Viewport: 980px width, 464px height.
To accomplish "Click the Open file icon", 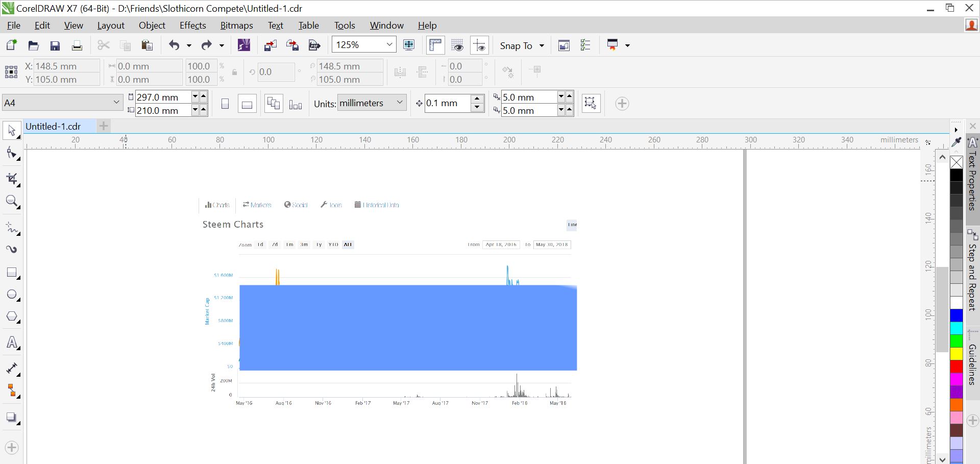I will 33,45.
